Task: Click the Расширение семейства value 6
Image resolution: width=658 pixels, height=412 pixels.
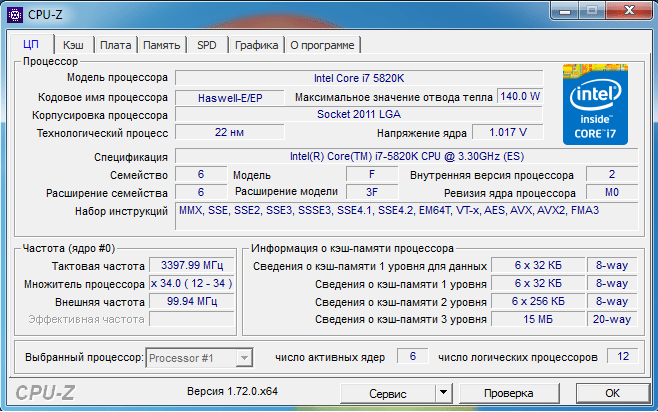Action: [201, 192]
